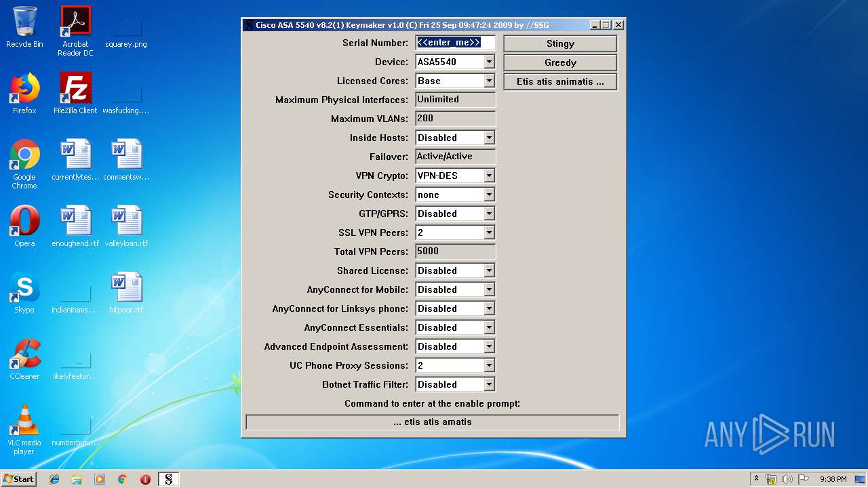Open the Recycle Bin desktop icon
This screenshot has height=488, width=868.
pos(24,27)
